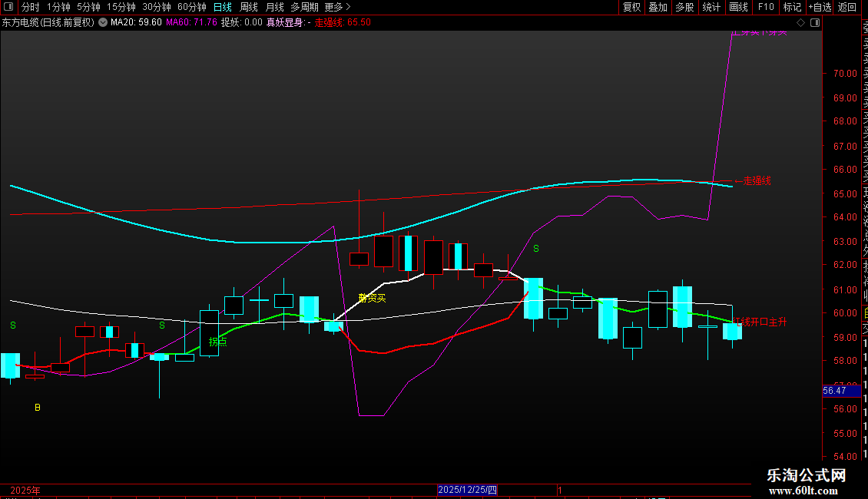The height and width of the screenshot is (499, 868).
Task: Select the 1分钟 period tab
Action: pyautogui.click(x=58, y=7)
